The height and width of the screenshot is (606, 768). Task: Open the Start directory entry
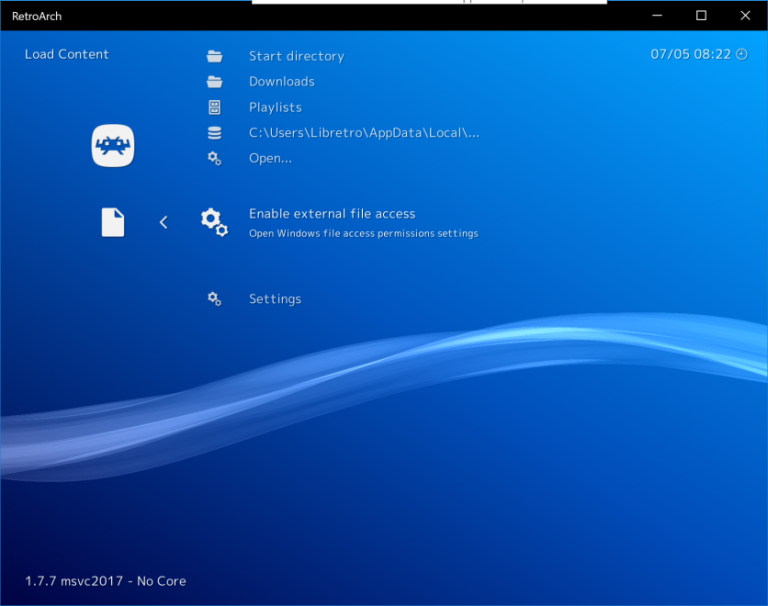pyautogui.click(x=296, y=56)
